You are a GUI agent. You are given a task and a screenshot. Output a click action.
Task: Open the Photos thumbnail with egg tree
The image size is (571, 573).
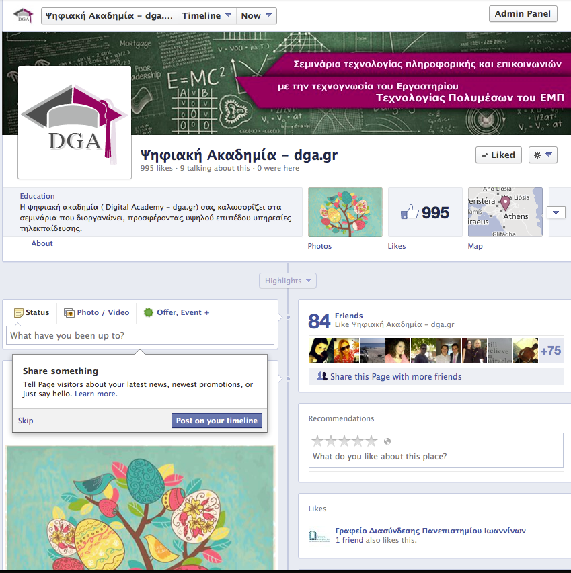point(345,212)
